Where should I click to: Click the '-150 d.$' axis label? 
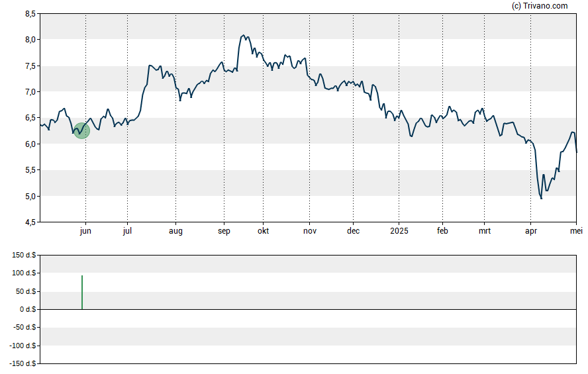point(23,363)
